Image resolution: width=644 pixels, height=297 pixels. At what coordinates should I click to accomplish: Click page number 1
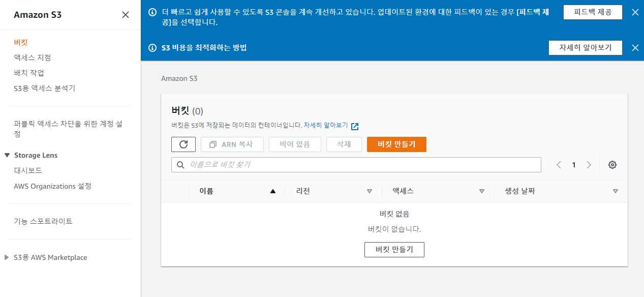tap(574, 165)
